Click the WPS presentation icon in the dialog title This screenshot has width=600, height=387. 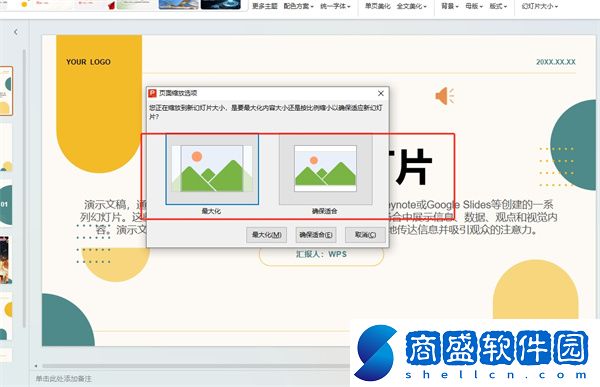tap(152, 93)
